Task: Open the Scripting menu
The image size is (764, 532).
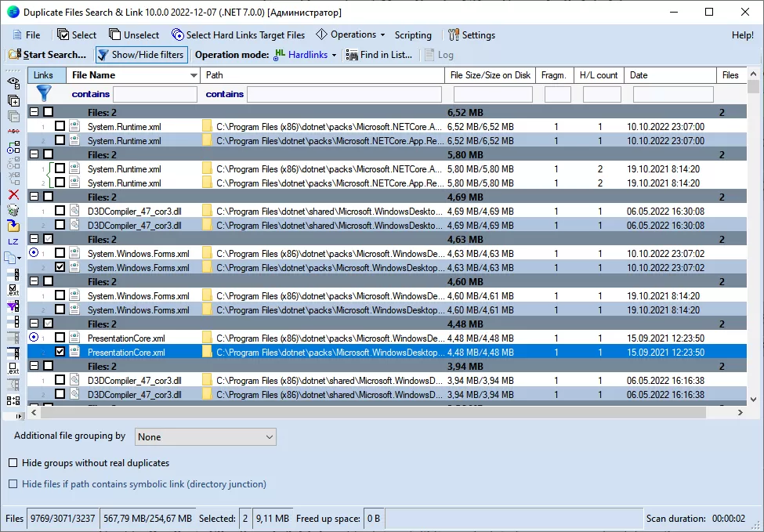Action: 413,34
